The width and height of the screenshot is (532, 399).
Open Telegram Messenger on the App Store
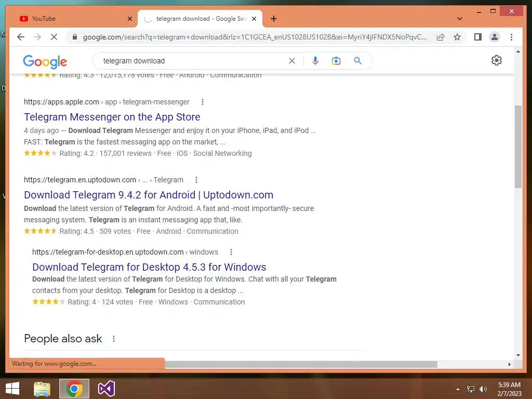pos(112,117)
